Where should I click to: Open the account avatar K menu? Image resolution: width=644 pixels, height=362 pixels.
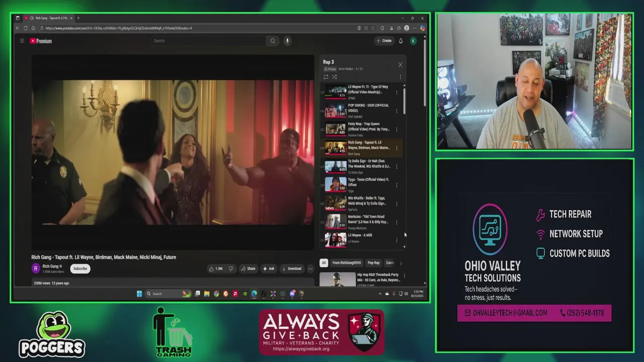click(x=413, y=41)
